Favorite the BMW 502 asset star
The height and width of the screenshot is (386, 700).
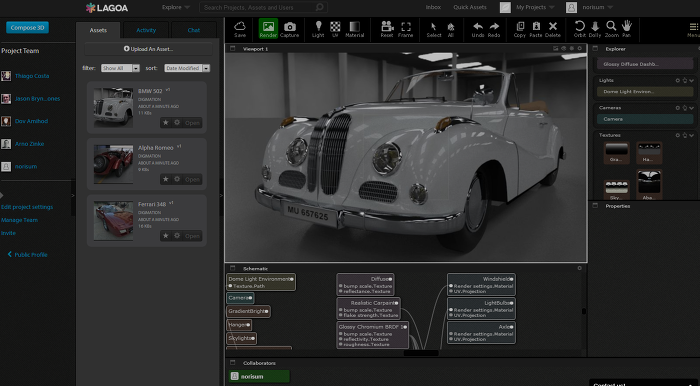(x=166, y=123)
